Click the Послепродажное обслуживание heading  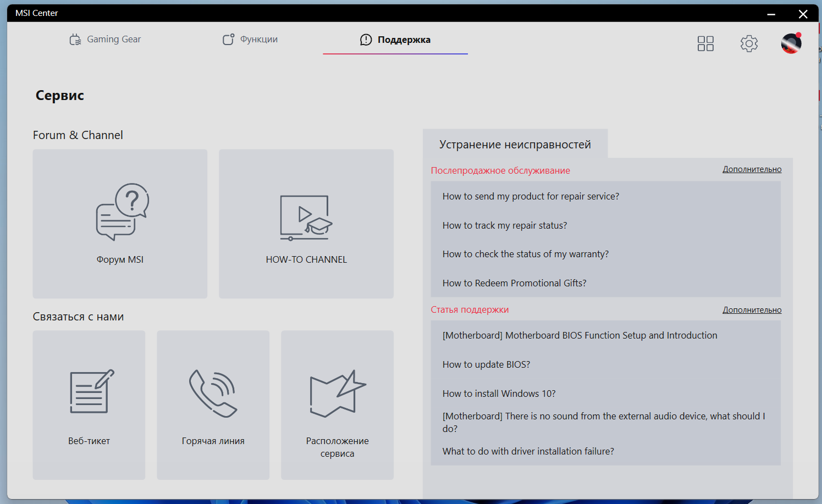click(x=500, y=170)
